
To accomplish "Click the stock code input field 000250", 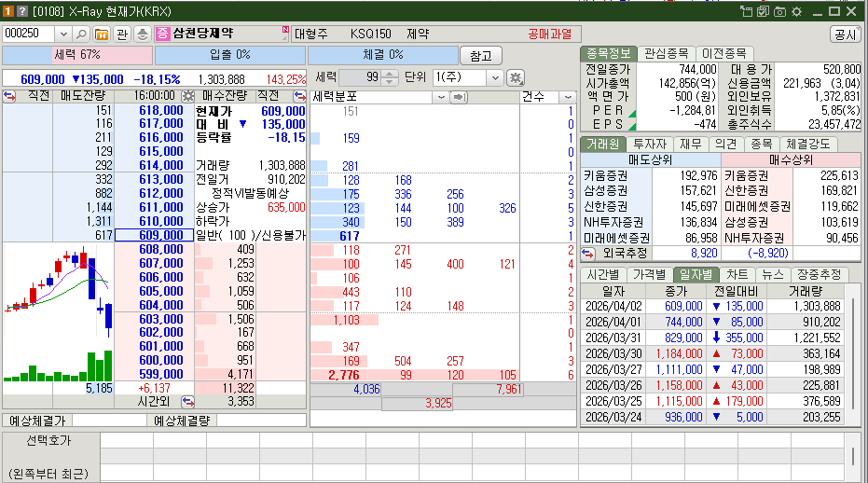I will (x=28, y=34).
